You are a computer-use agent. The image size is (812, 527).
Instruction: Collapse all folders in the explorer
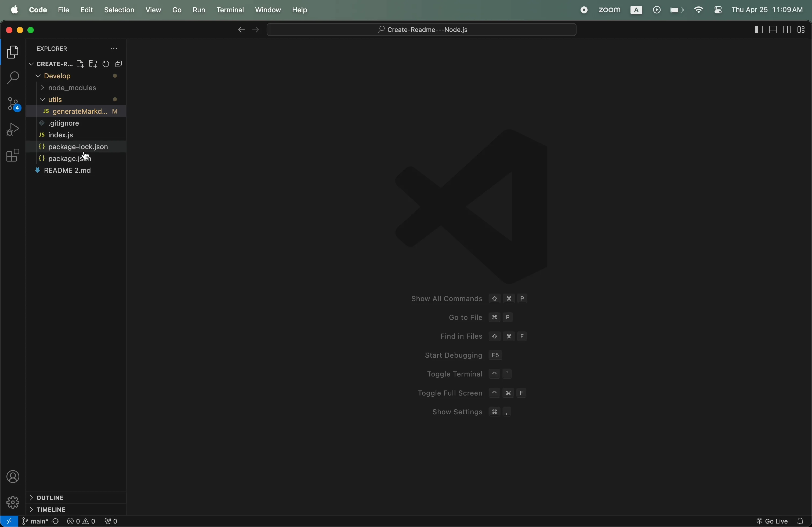[x=119, y=64]
